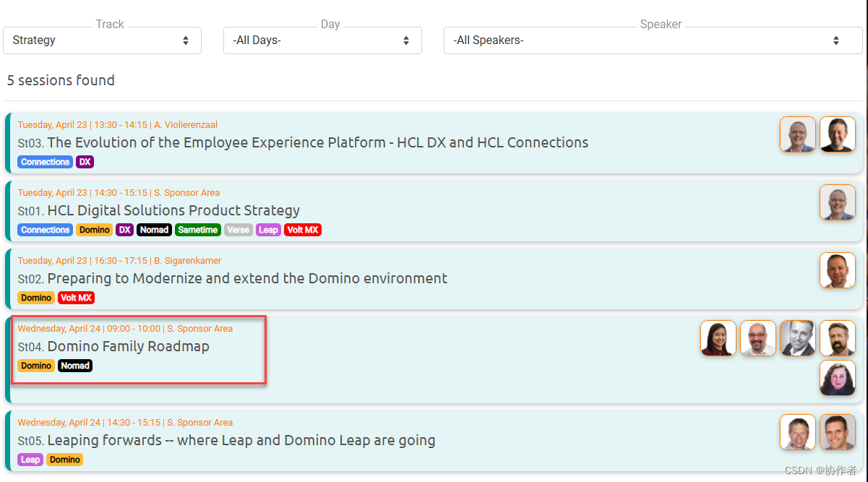Click the Domino tag on session St02
The image size is (868, 482).
(x=36, y=298)
